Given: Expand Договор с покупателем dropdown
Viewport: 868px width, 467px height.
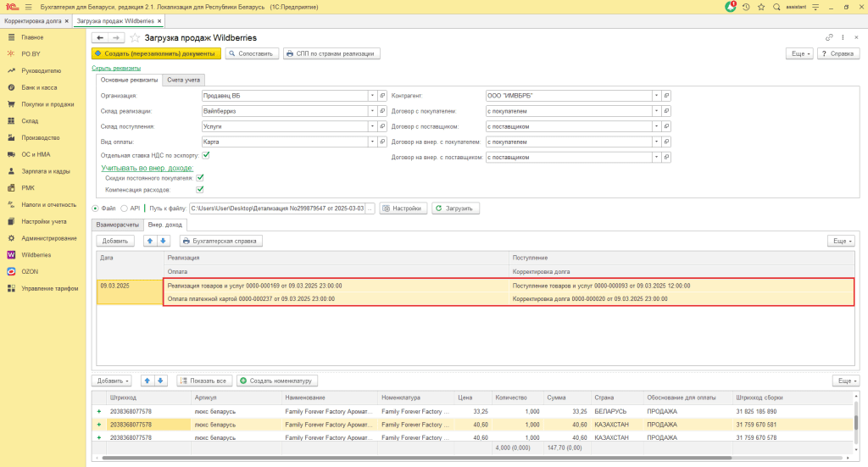Looking at the screenshot, I should (x=657, y=111).
